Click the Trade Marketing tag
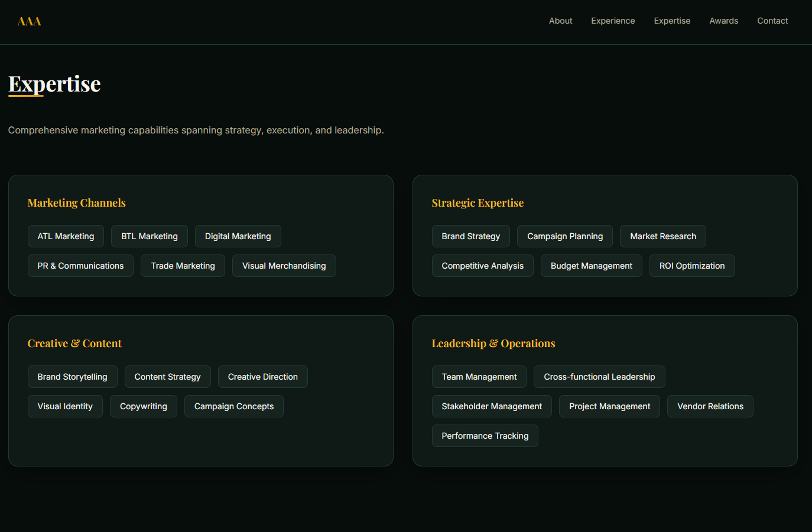 coord(183,266)
